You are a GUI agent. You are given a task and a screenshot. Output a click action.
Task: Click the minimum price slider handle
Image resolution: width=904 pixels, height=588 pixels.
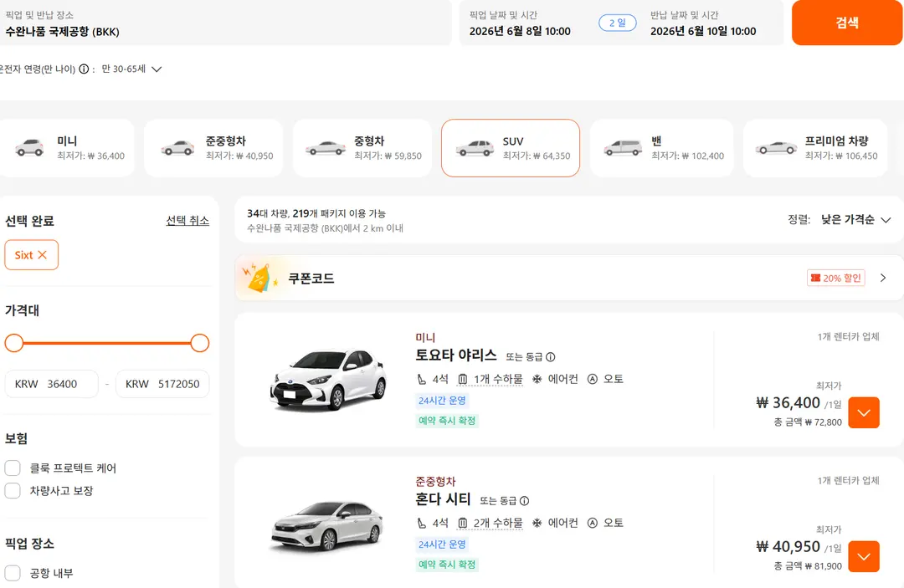14,343
